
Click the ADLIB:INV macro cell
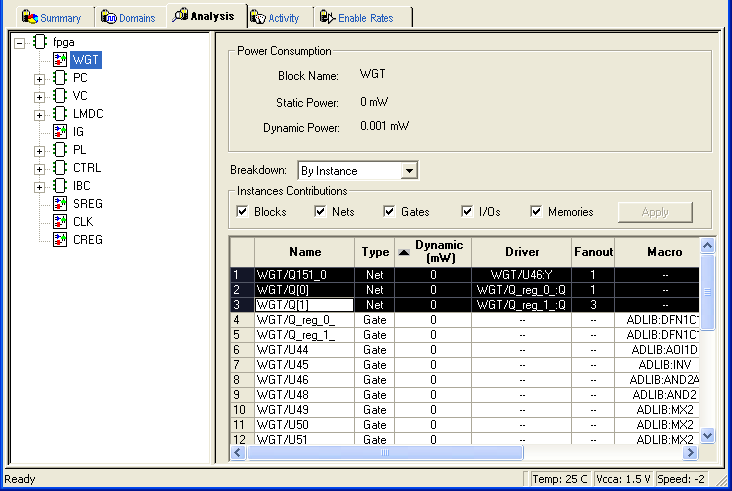point(657,365)
